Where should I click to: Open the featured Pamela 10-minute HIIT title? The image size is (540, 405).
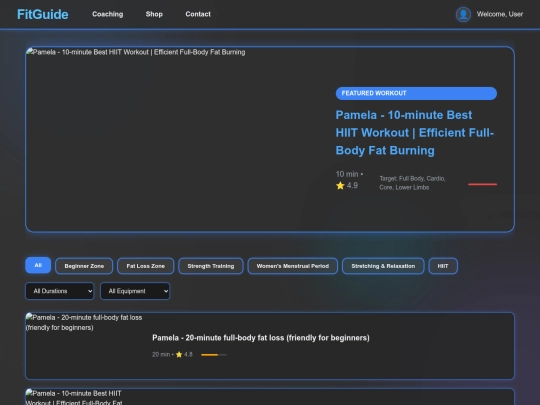pyautogui.click(x=415, y=133)
